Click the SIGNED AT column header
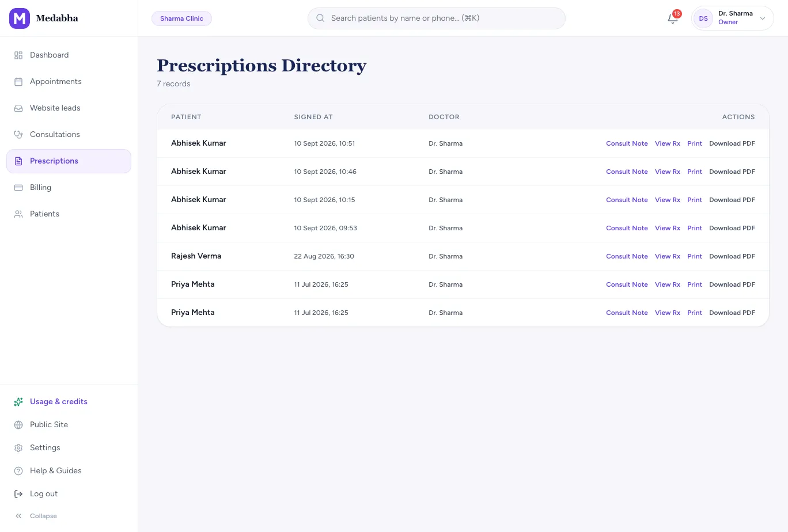Screen dimensions: 788x532 coord(313,117)
